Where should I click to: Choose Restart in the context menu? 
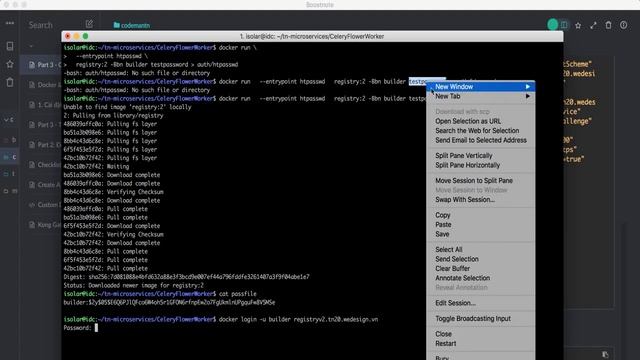click(x=445, y=344)
